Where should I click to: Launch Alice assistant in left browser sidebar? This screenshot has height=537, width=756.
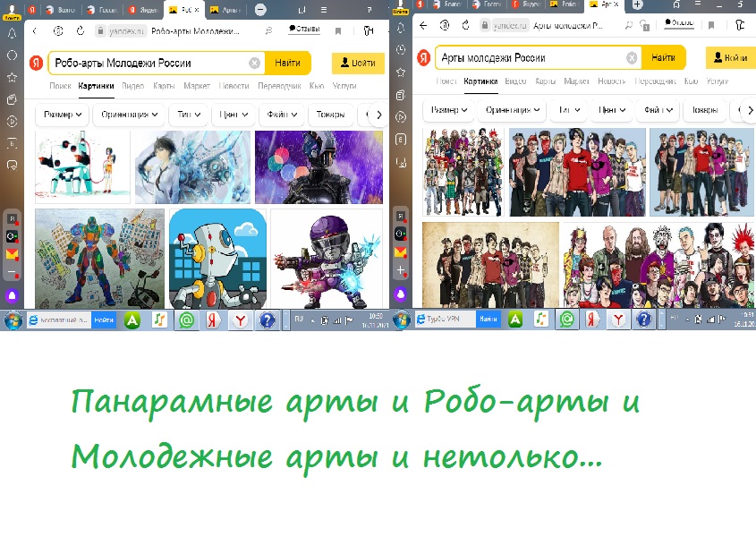coord(12,294)
